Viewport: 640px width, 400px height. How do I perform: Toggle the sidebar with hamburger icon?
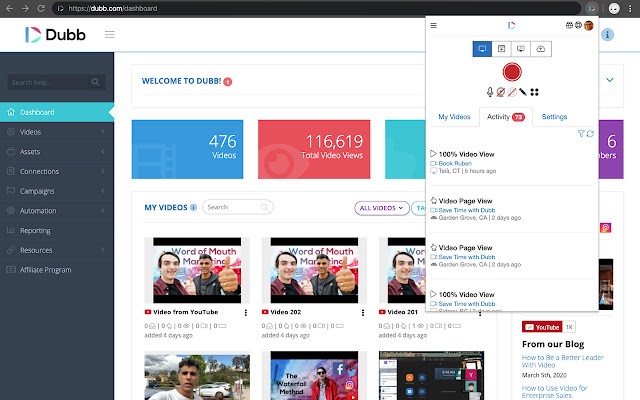[x=109, y=35]
